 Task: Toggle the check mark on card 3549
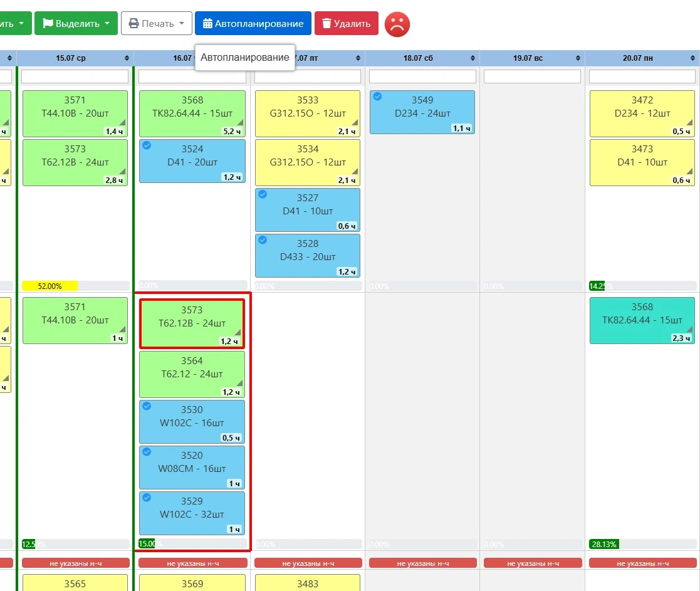click(377, 97)
